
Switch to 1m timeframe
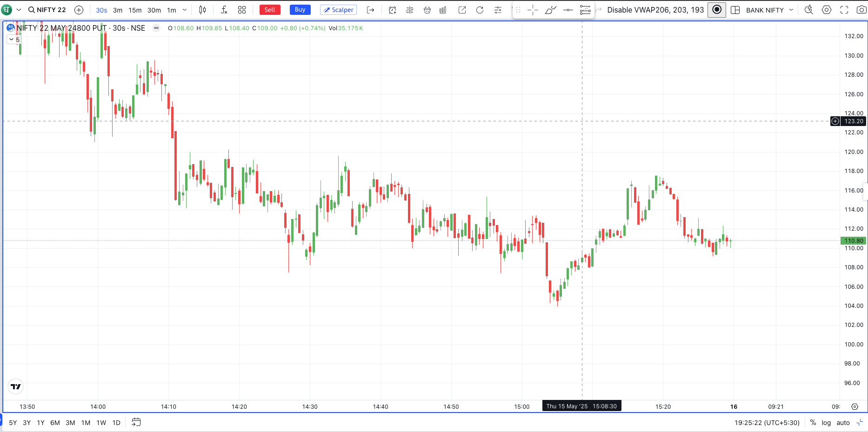click(172, 10)
